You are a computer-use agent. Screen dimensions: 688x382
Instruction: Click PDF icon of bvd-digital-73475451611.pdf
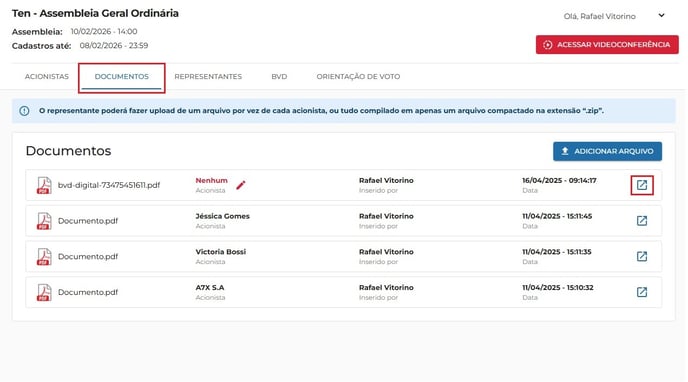point(43,185)
